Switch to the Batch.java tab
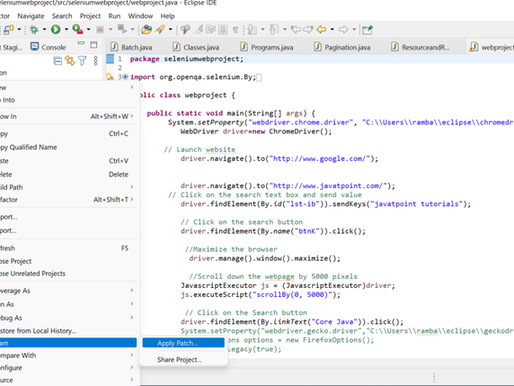This screenshot has width=514, height=386. pyautogui.click(x=132, y=47)
